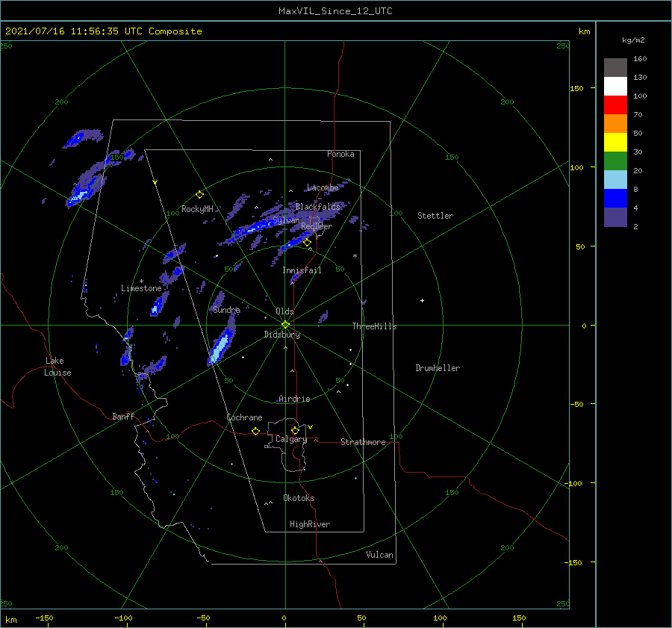Select the purple 2-4 legend color
This screenshot has width=672, height=628.
[x=615, y=217]
